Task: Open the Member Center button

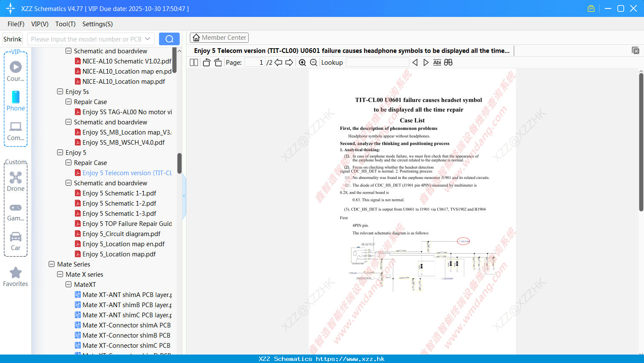Action: click(x=219, y=38)
